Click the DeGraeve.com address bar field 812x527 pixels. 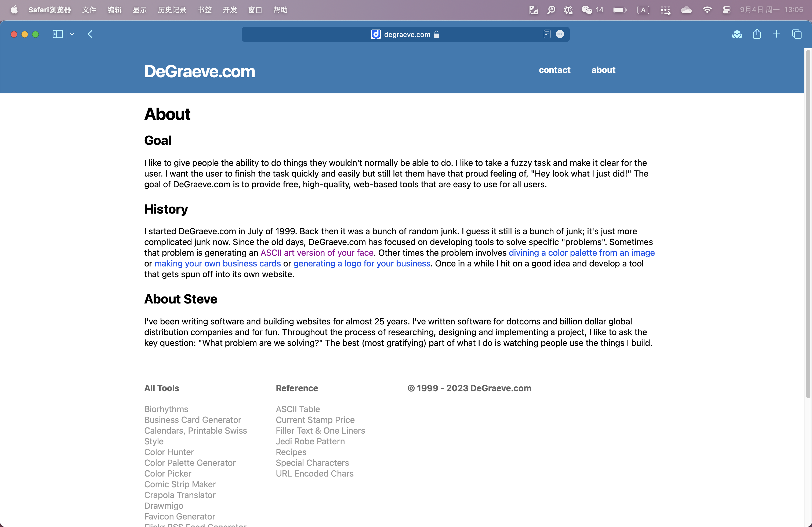pyautogui.click(x=406, y=34)
